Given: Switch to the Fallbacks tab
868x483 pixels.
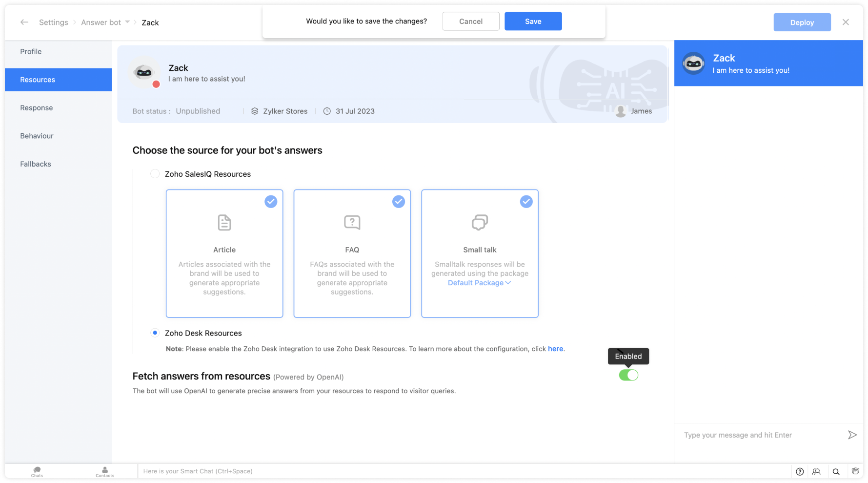Looking at the screenshot, I should coord(58,164).
